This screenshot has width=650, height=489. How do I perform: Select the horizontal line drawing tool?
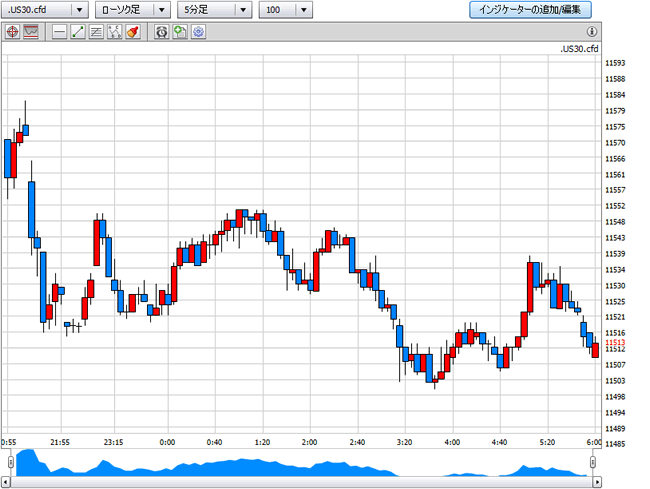click(60, 32)
